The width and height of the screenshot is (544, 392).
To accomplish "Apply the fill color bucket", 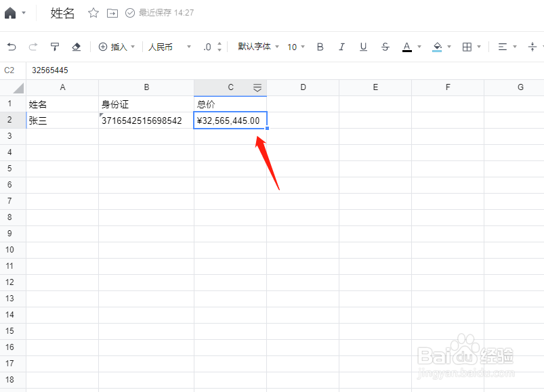I will click(437, 47).
